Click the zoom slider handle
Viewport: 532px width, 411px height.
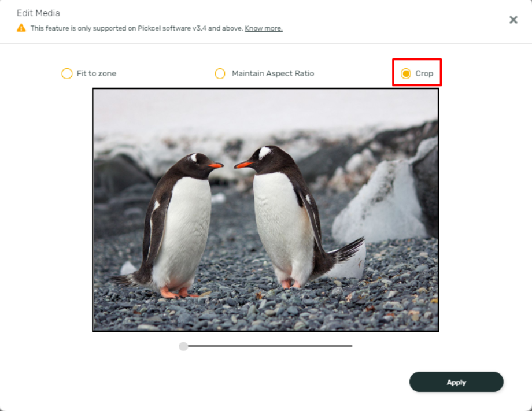click(x=183, y=346)
